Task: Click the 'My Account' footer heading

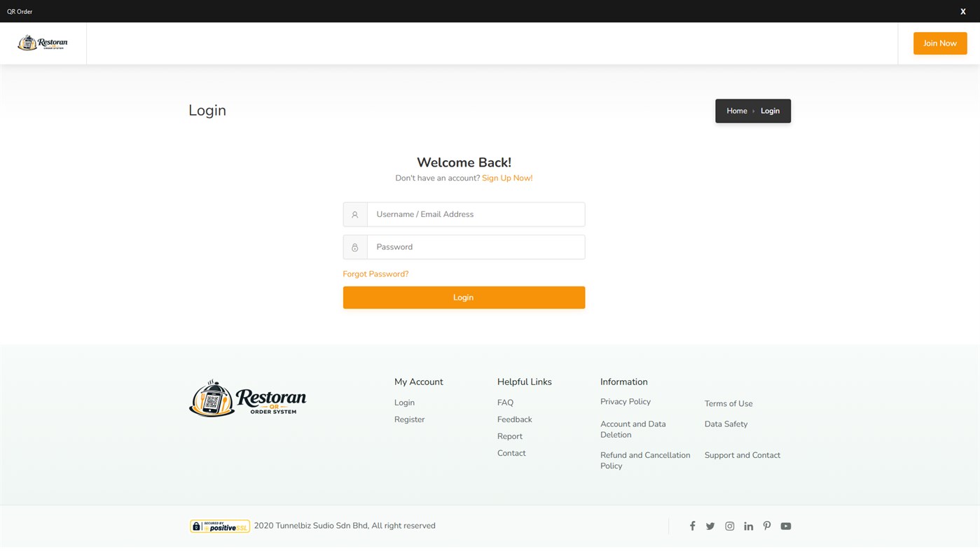Action: (419, 382)
